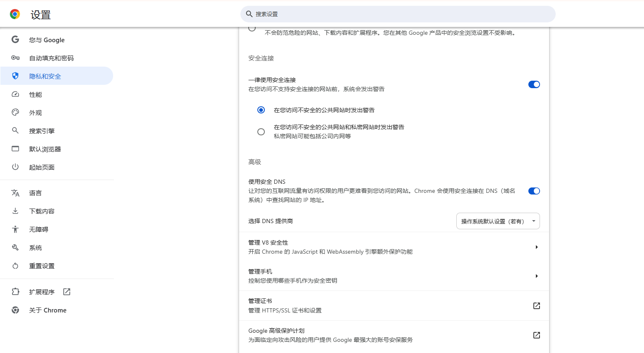
Task: Open the Google 高级保护计划 row
Action: [394, 335]
